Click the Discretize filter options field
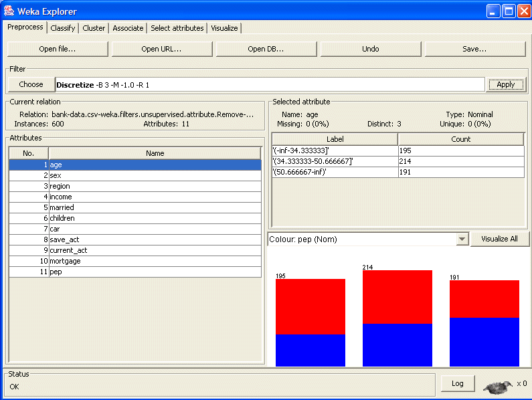 269,84
